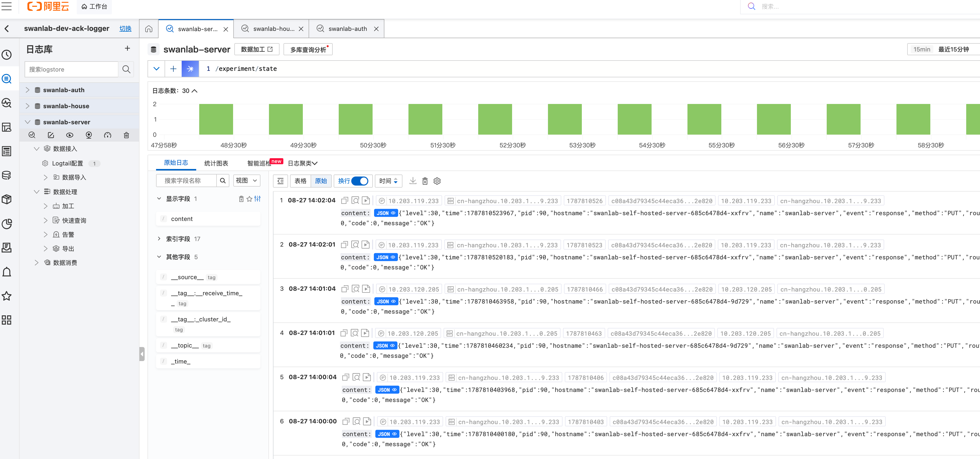The image size is (980, 459).
Task: Add a new logstore with plus icon
Action: 127,48
